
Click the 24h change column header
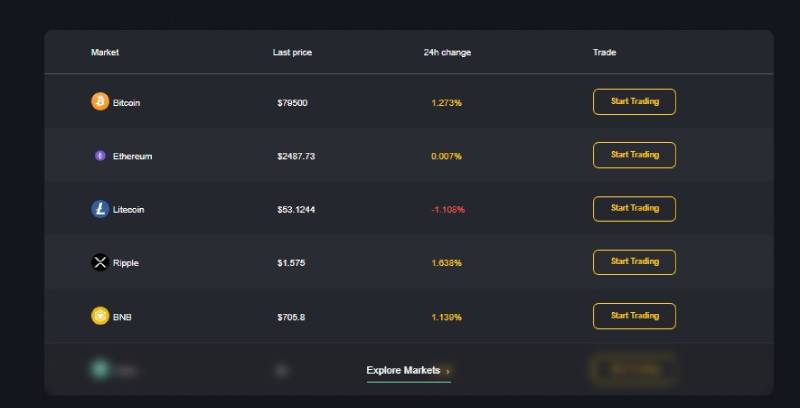(447, 52)
